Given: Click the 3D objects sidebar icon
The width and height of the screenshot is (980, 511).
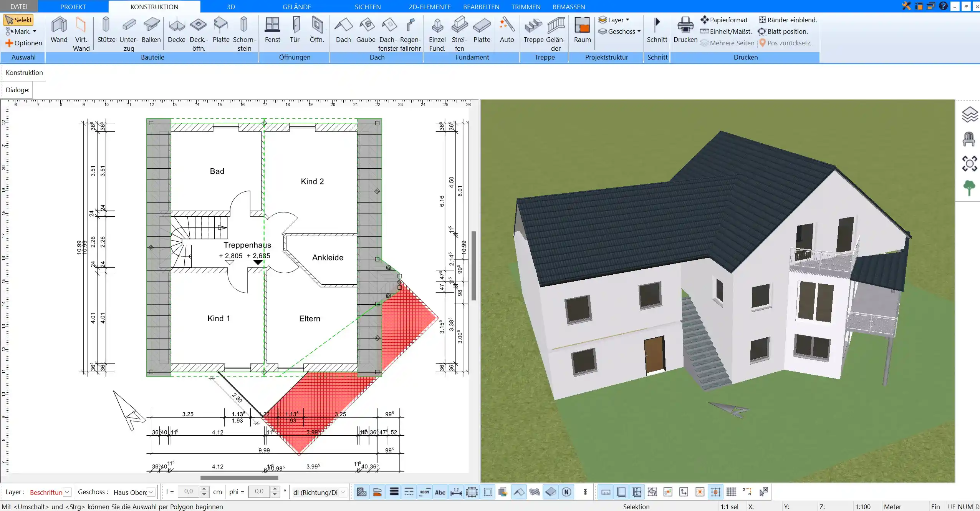Looking at the screenshot, I should click(969, 164).
